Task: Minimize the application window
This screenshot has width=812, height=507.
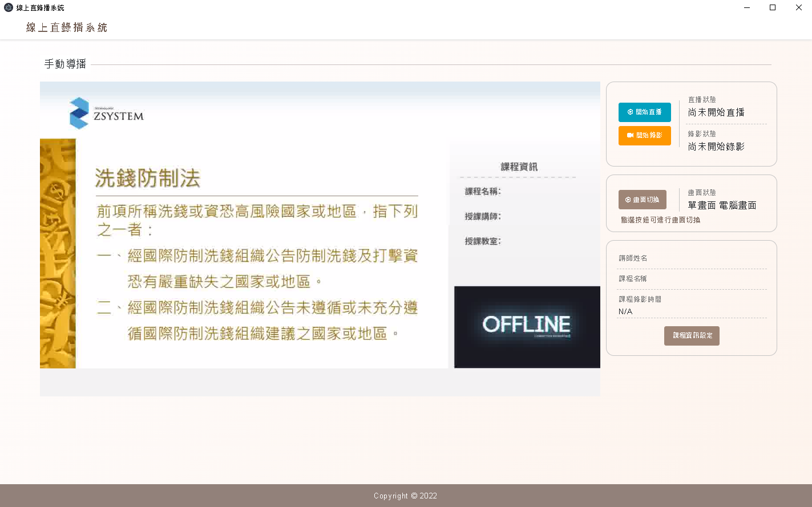Action: coord(747,7)
